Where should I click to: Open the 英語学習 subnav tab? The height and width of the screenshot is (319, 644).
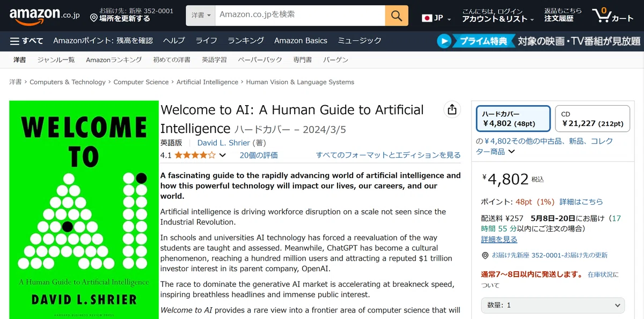[x=214, y=60]
